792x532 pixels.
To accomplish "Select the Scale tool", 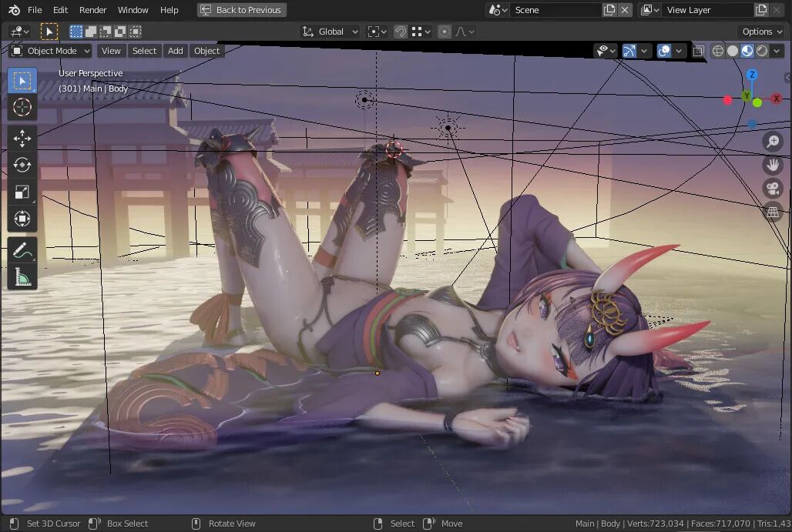I will tap(22, 192).
